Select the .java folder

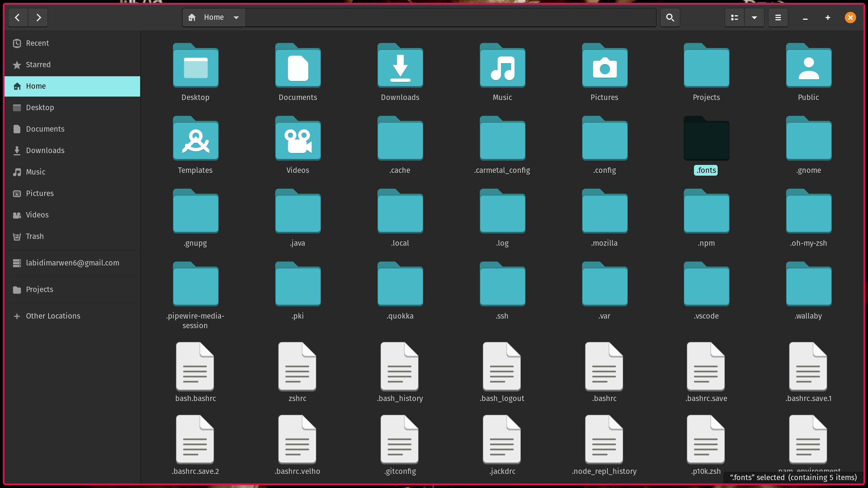coord(298,211)
